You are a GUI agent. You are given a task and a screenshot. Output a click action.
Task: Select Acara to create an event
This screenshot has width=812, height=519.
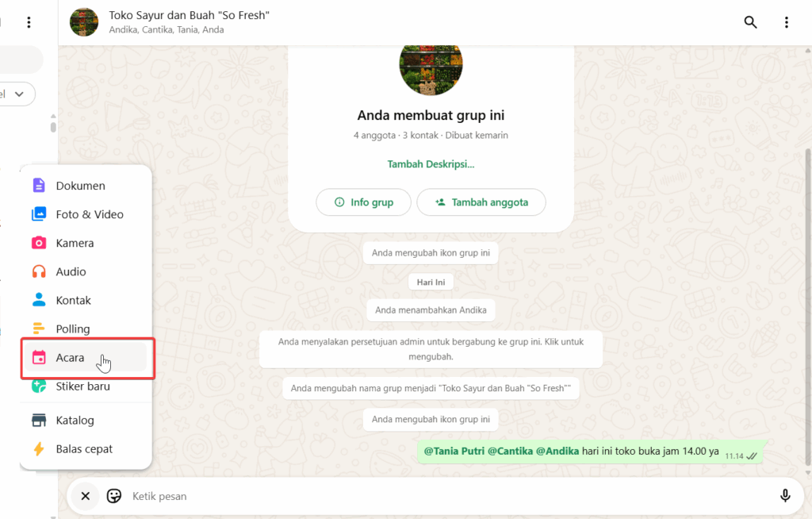pyautogui.click(x=70, y=358)
